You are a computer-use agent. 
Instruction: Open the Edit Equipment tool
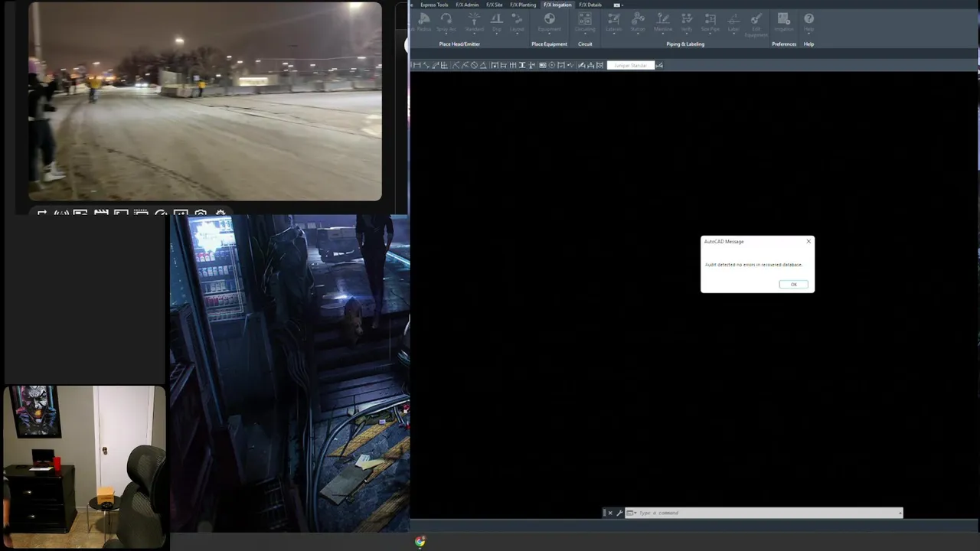(x=756, y=24)
